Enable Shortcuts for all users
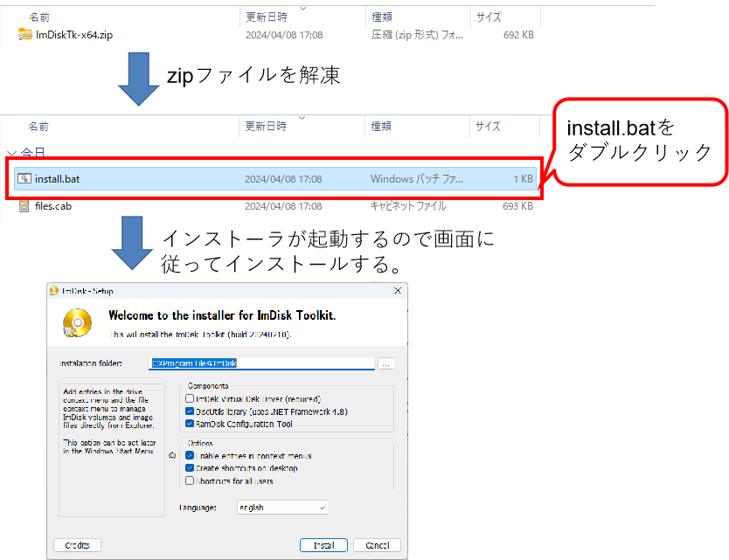Viewport: 729px width, 560px height. pos(190,480)
